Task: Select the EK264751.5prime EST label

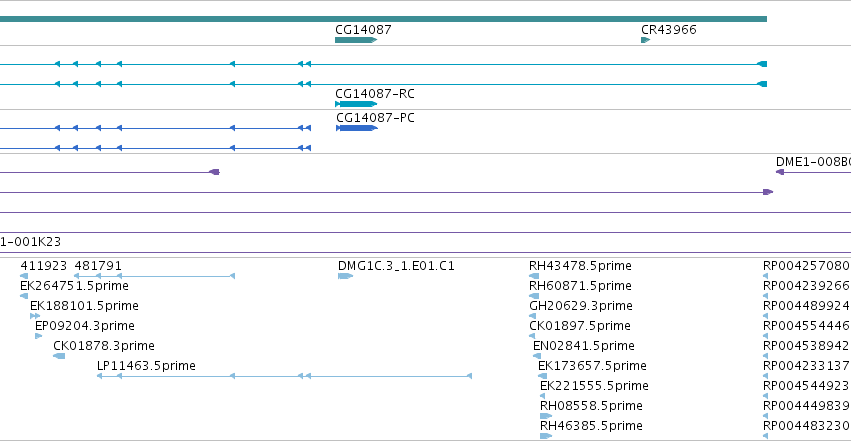Action: (x=74, y=286)
